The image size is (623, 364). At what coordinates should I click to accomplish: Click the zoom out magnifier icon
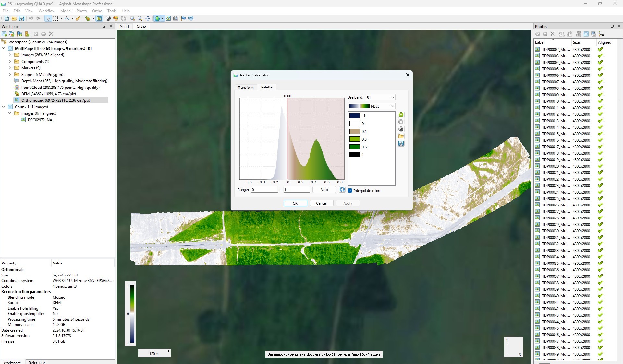tap(140, 18)
